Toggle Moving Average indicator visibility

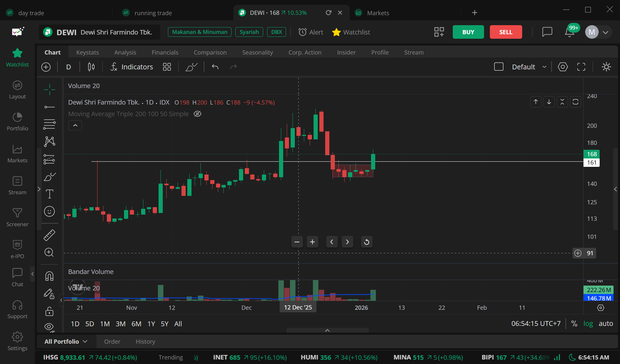click(197, 114)
